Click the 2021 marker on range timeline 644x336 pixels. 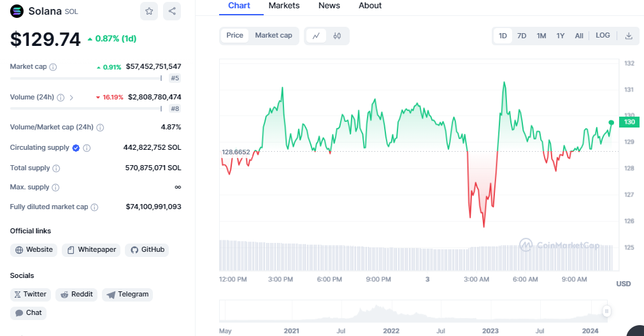click(x=292, y=331)
